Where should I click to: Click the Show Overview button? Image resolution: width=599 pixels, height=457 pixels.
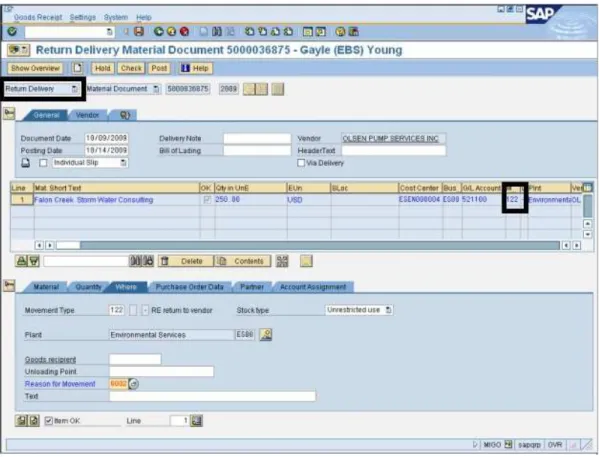point(35,68)
